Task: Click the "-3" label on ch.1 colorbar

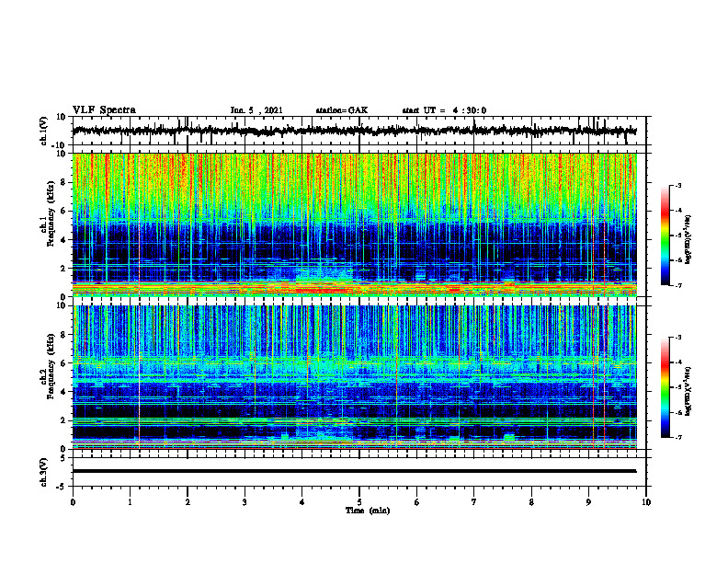Action: [x=677, y=186]
